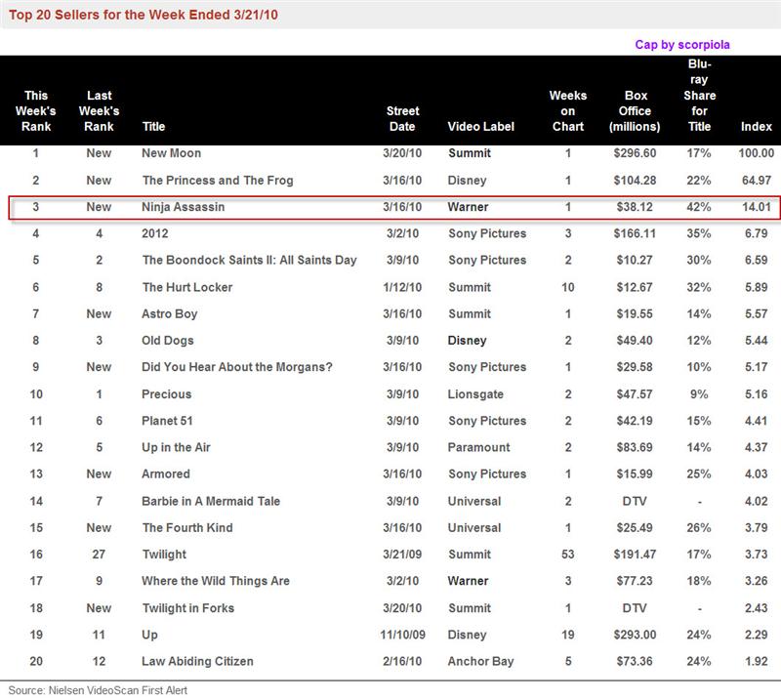This screenshot has height=700, width=781.
Task: Click the '$293.00' box office value
Action: (635, 635)
